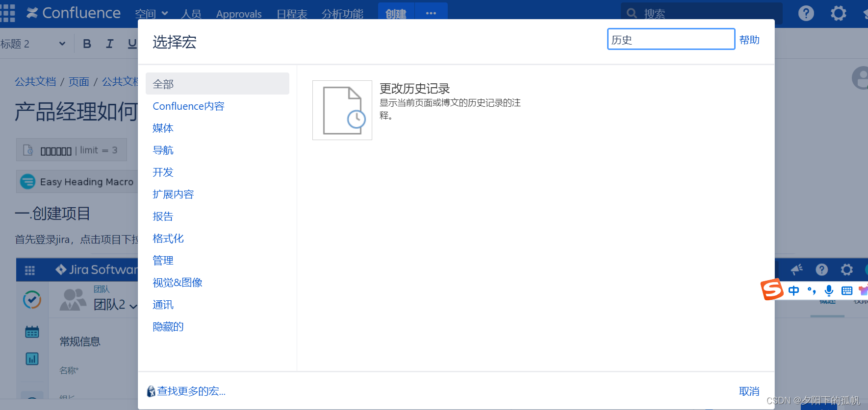Open the help question mark icon in Confluence header
Viewport: 868px width, 410px height.
click(806, 13)
